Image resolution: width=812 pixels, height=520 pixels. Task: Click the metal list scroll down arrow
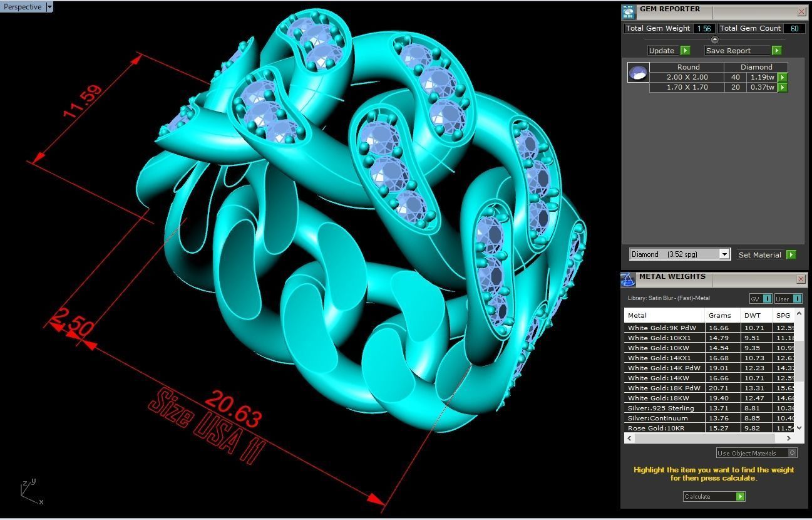click(x=799, y=427)
